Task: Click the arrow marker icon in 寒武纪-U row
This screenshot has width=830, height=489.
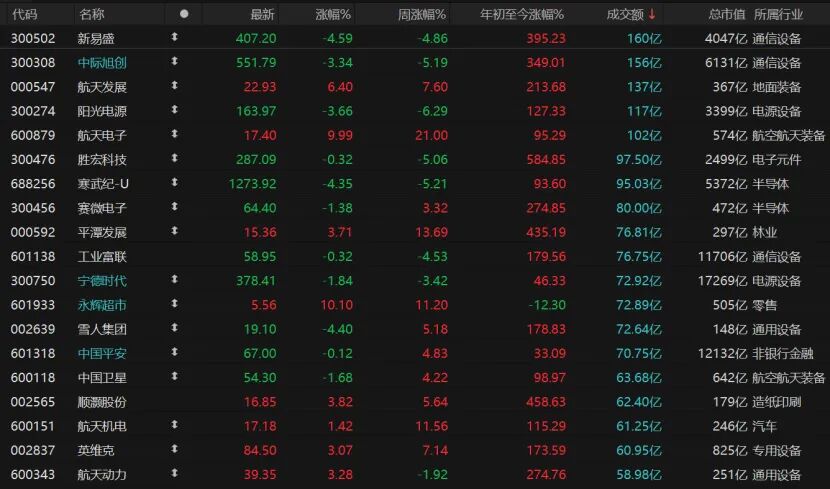Action: click(x=175, y=183)
